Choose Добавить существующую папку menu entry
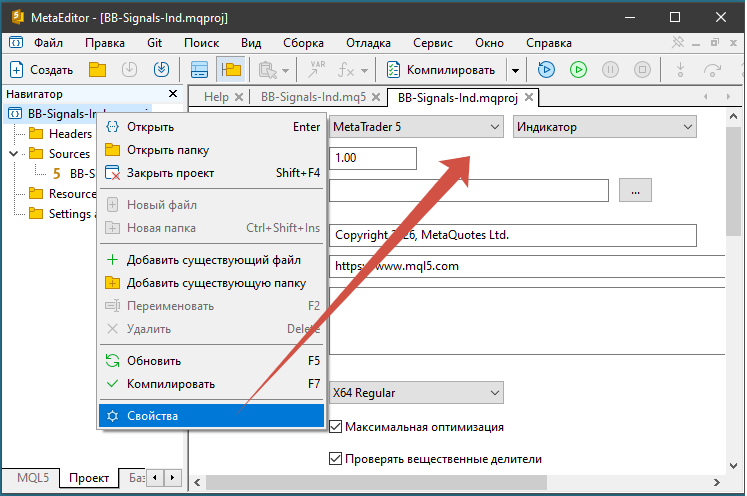The width and height of the screenshot is (747, 496). pos(212,283)
